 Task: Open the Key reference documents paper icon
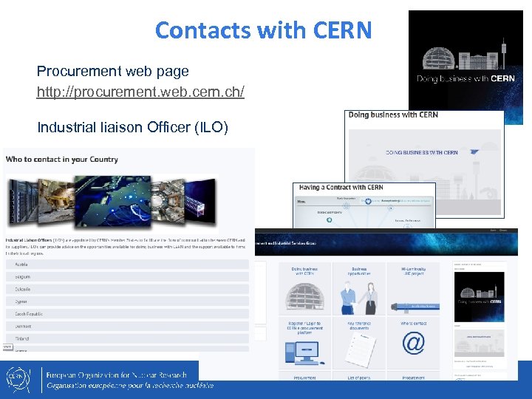click(361, 349)
